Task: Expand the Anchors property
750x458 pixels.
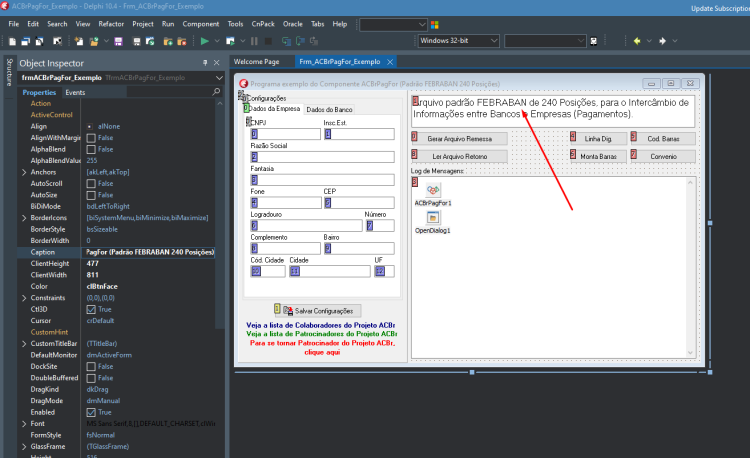Action: pyautogui.click(x=24, y=172)
